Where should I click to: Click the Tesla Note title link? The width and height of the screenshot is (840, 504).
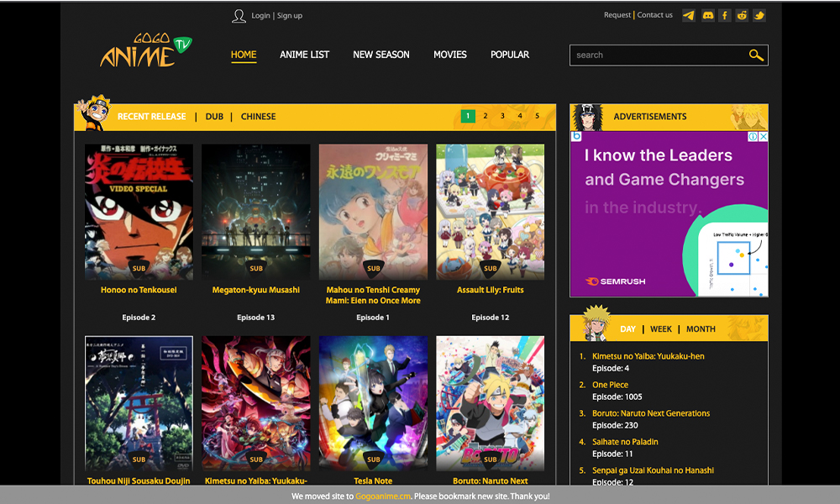(373, 481)
